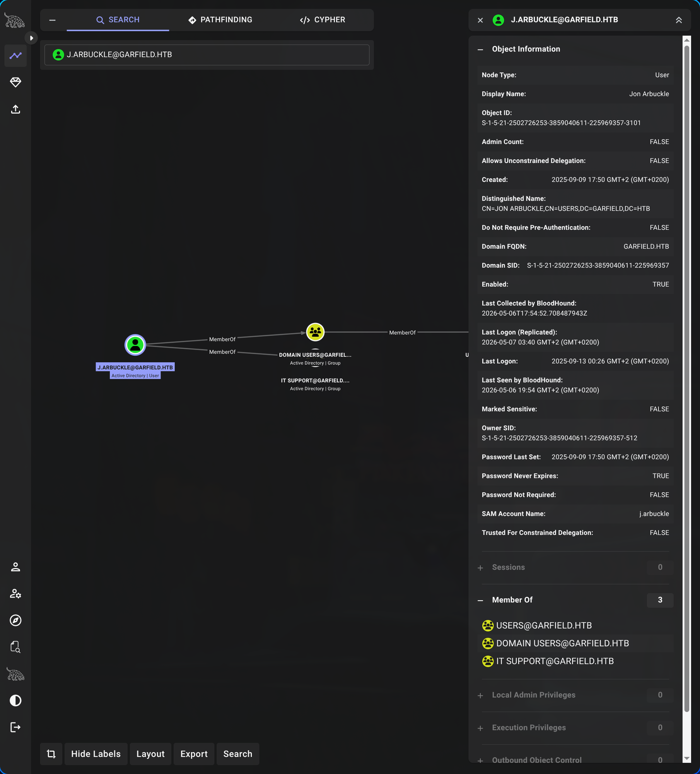
Task: Click the compass API explorer icon
Action: click(15, 620)
